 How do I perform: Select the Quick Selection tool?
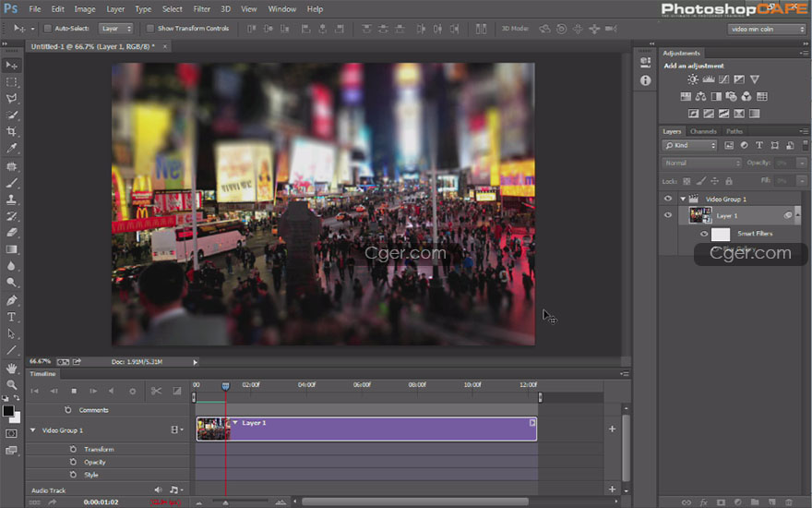pyautogui.click(x=11, y=115)
